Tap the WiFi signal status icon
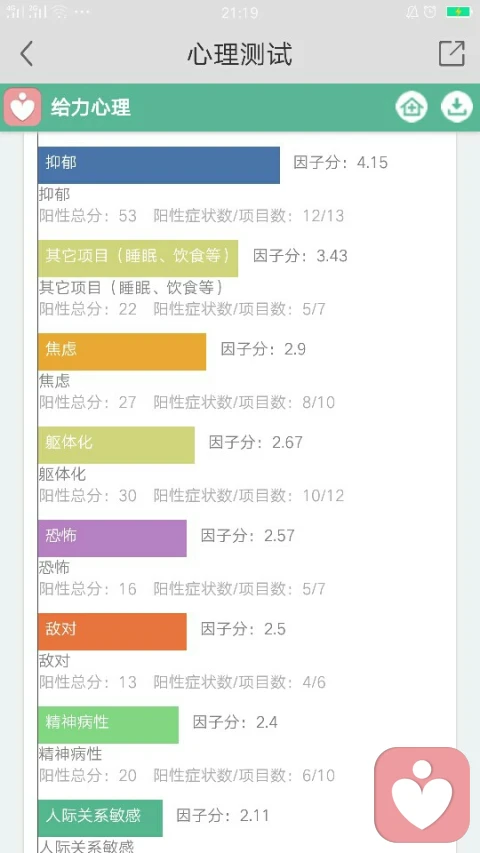Screen dimensions: 480x853 click(x=59, y=12)
